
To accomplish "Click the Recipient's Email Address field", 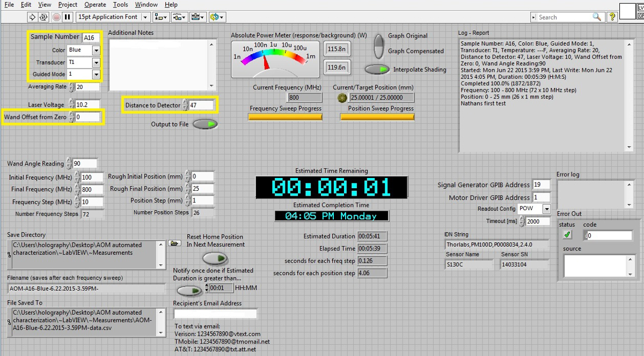I will (216, 314).
